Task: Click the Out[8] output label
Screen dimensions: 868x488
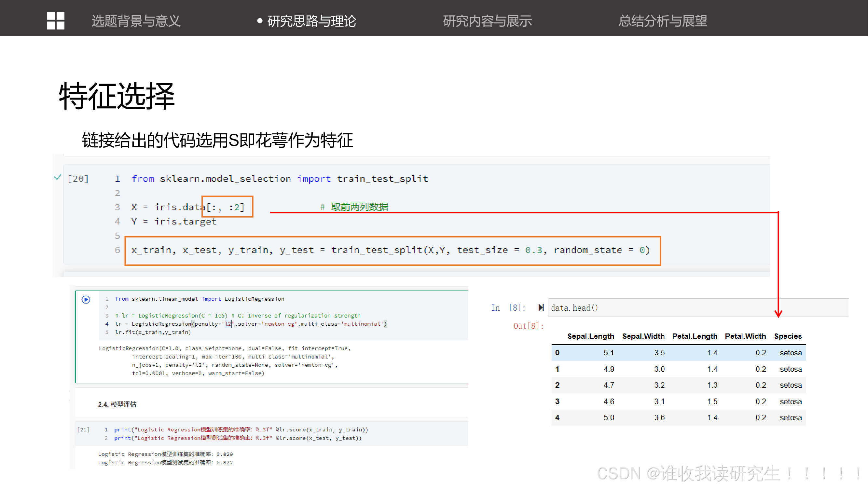Action: coord(528,326)
